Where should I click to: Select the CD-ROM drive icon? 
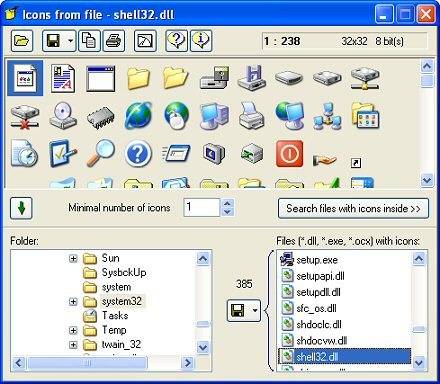click(63, 116)
